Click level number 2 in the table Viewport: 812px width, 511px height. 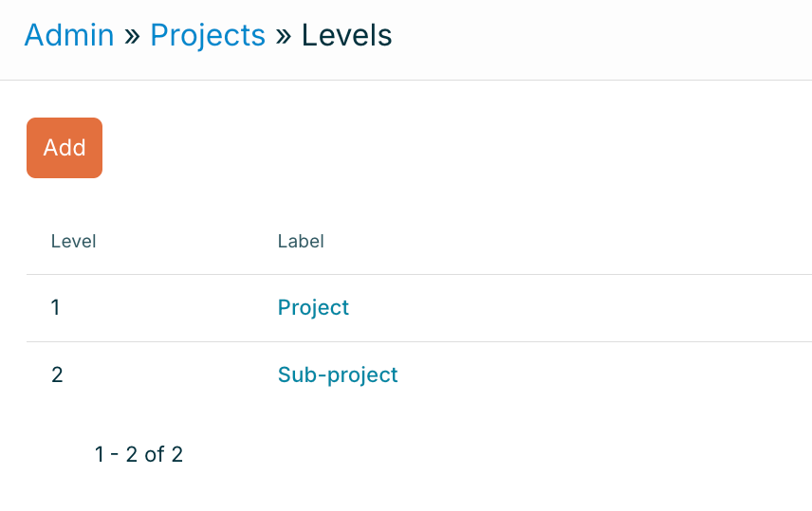point(57,374)
